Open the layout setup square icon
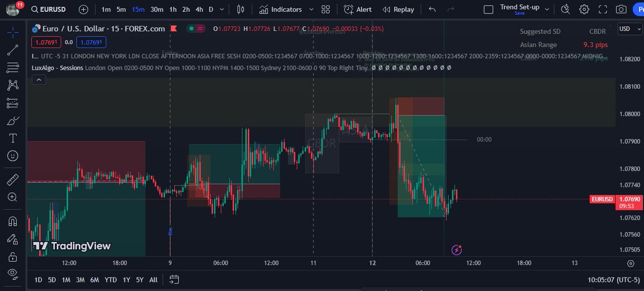The height and width of the screenshot is (291, 644). click(x=488, y=9)
